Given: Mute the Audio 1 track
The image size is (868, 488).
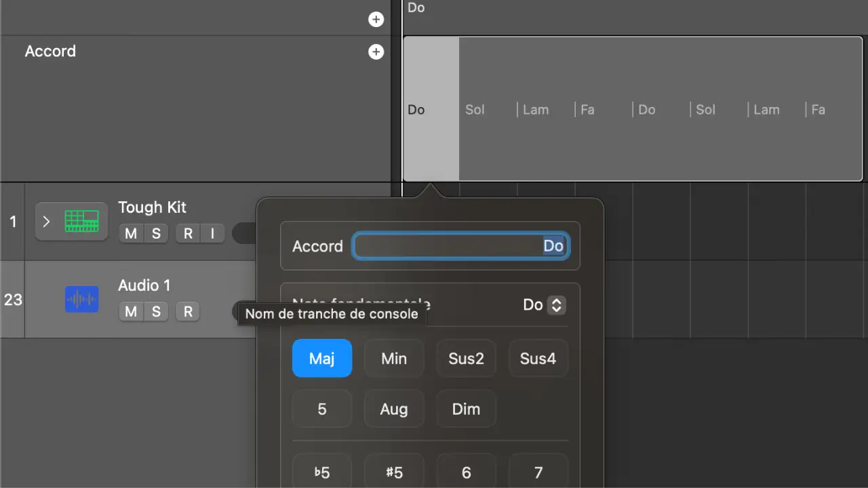Looking at the screenshot, I should click(x=131, y=312).
